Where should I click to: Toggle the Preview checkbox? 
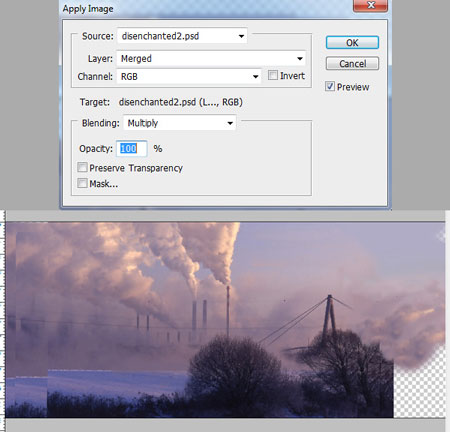330,86
